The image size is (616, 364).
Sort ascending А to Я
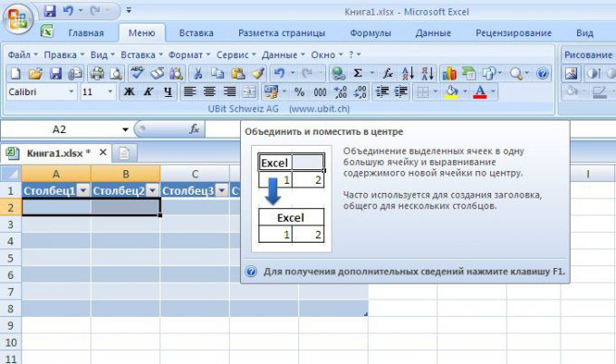point(408,73)
